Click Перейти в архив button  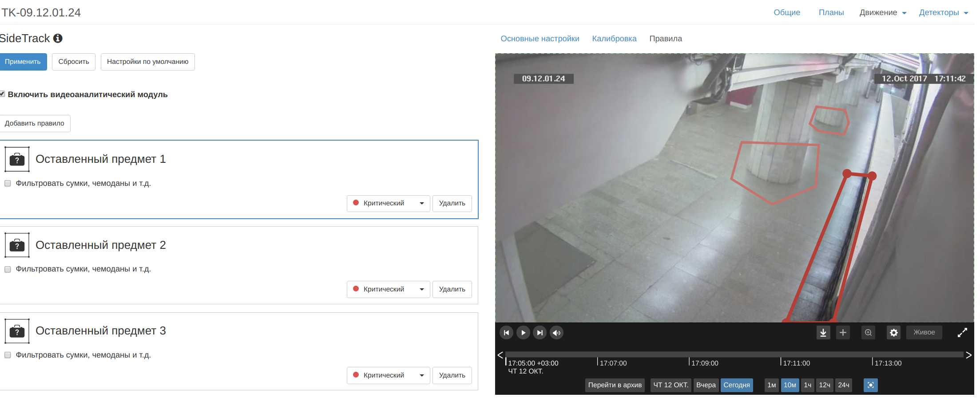pos(615,385)
